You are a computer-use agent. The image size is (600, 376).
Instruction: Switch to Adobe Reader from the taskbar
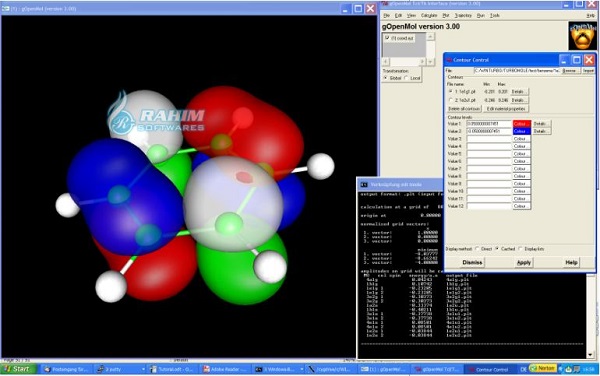tap(226, 369)
